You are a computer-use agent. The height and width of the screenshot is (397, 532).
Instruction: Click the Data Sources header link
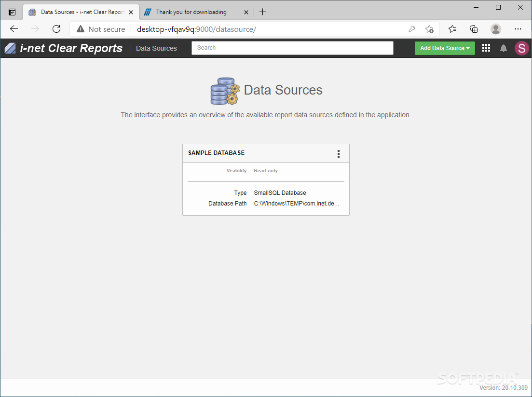(x=156, y=48)
